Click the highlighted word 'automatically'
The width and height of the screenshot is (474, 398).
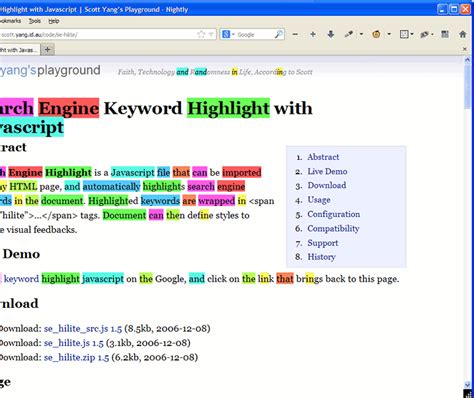111,186
